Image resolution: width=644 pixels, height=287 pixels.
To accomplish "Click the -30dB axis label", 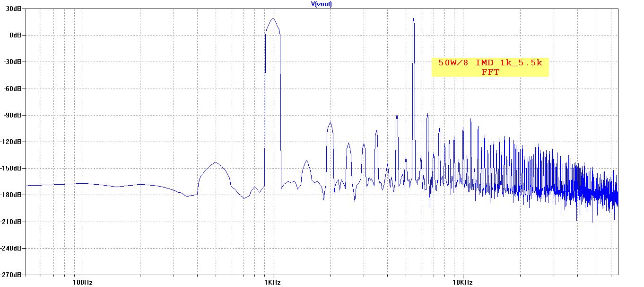I will [14, 62].
